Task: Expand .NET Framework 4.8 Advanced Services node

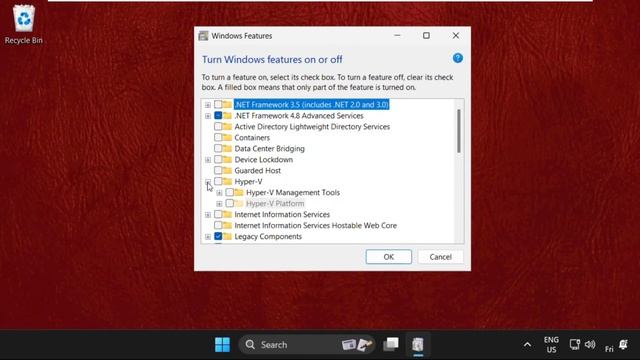Action: tap(208, 116)
